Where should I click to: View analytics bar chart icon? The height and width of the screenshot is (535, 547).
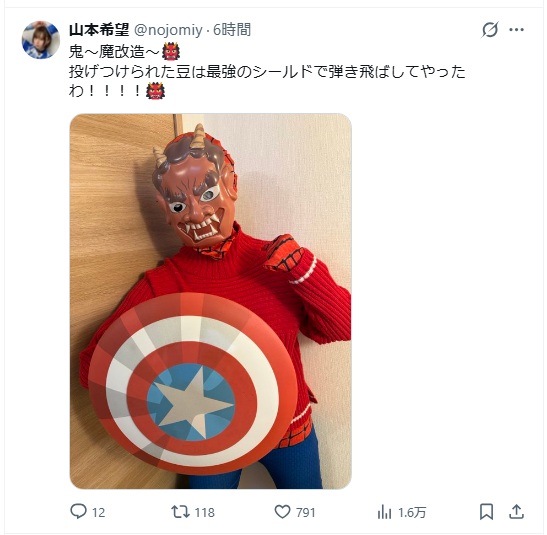click(x=384, y=512)
